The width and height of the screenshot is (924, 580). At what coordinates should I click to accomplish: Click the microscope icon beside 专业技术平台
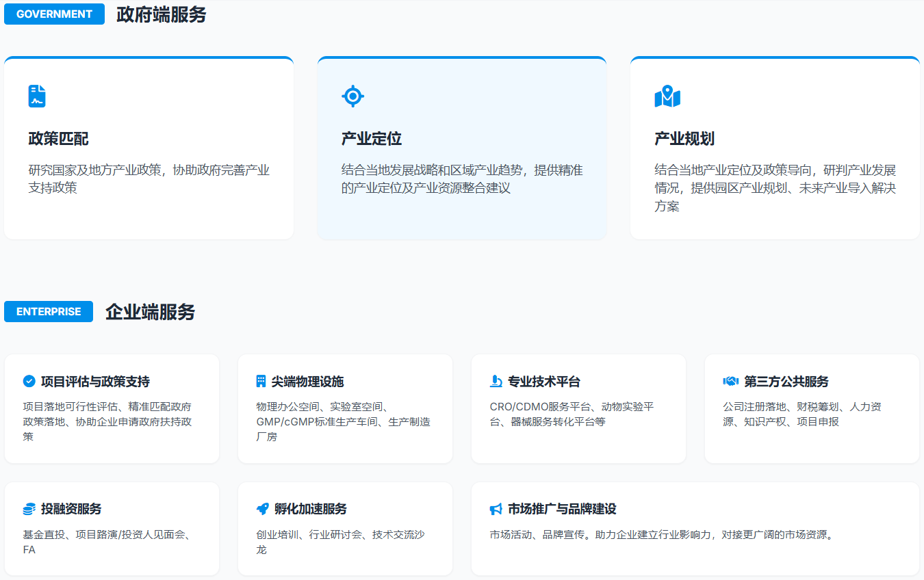pyautogui.click(x=496, y=382)
